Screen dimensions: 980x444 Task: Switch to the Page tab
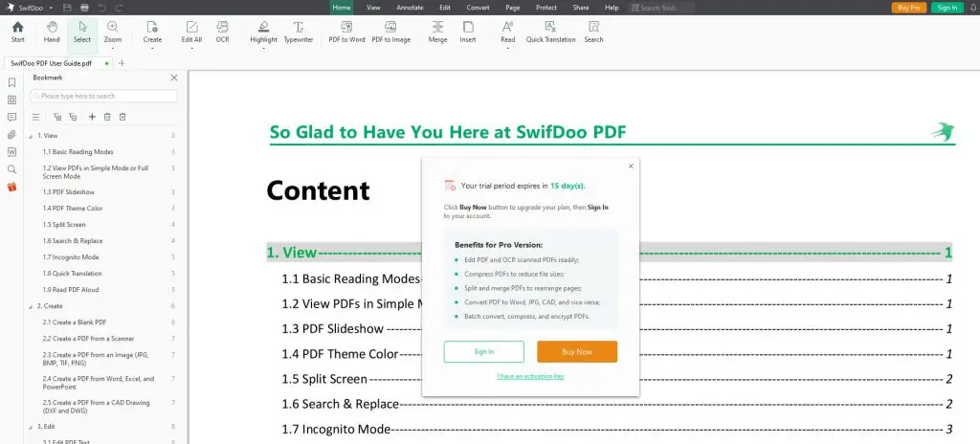(x=513, y=8)
